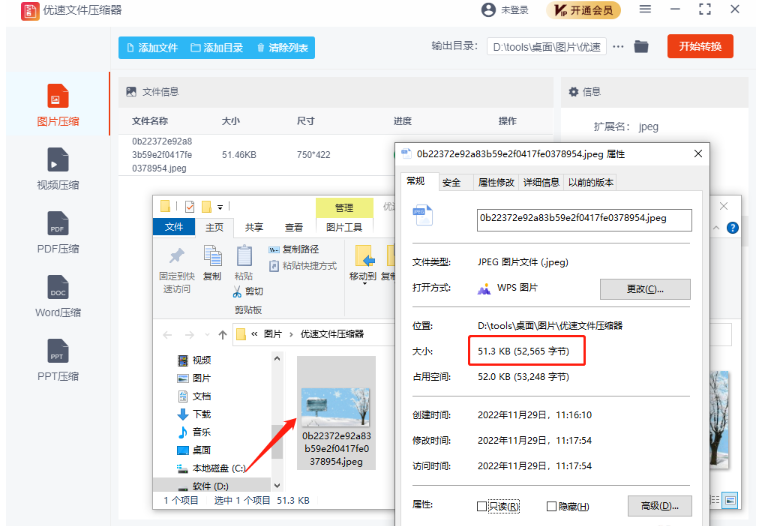This screenshot has height=526, width=764.
Task: Click 移动到 dropdown in ribbon
Action: [363, 264]
